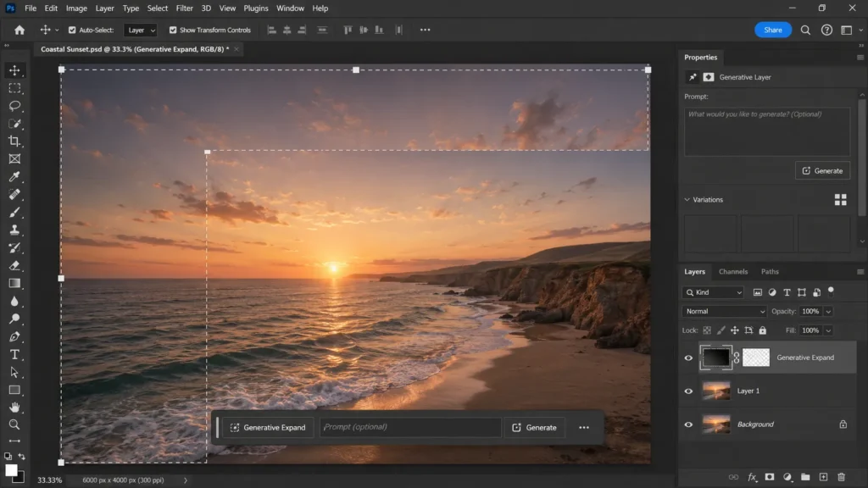
Task: Open the Select menu
Action: click(157, 8)
